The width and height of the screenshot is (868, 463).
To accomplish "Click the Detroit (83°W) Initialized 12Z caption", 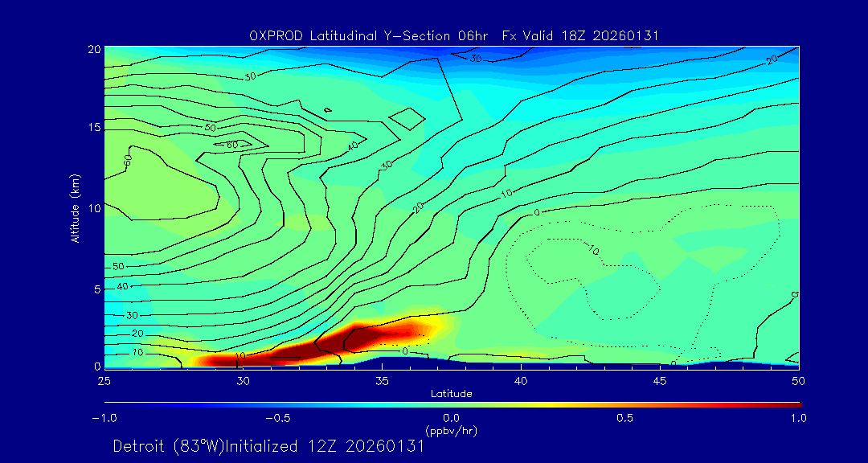I will click(268, 446).
